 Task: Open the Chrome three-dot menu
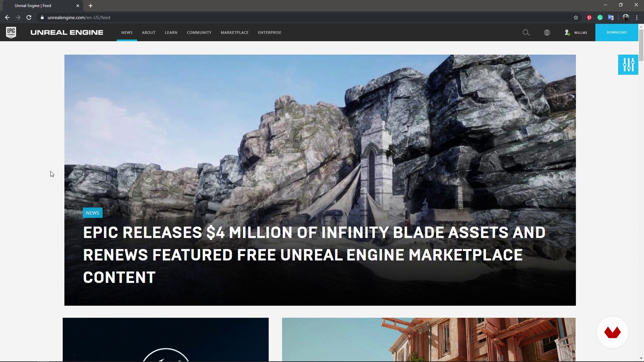(637, 17)
